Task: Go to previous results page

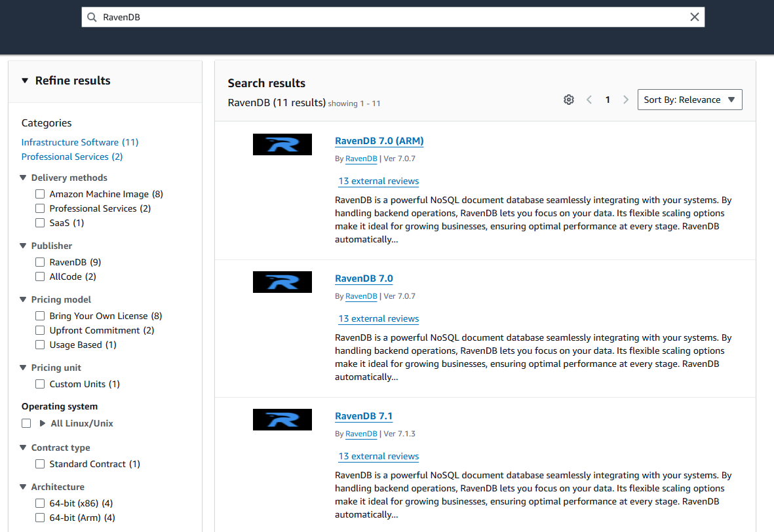Action: [x=589, y=100]
